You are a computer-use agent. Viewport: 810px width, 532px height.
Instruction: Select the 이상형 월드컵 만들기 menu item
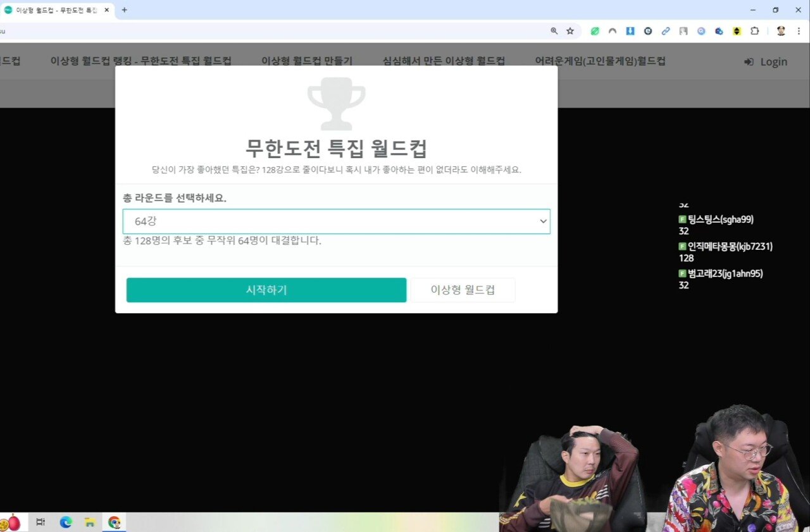(x=308, y=61)
